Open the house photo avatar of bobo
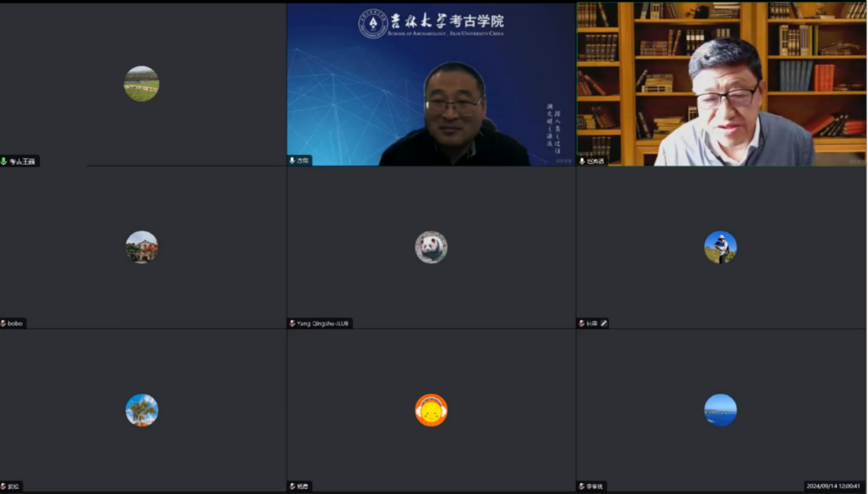Screen dimensions: 868x494 click(x=142, y=247)
